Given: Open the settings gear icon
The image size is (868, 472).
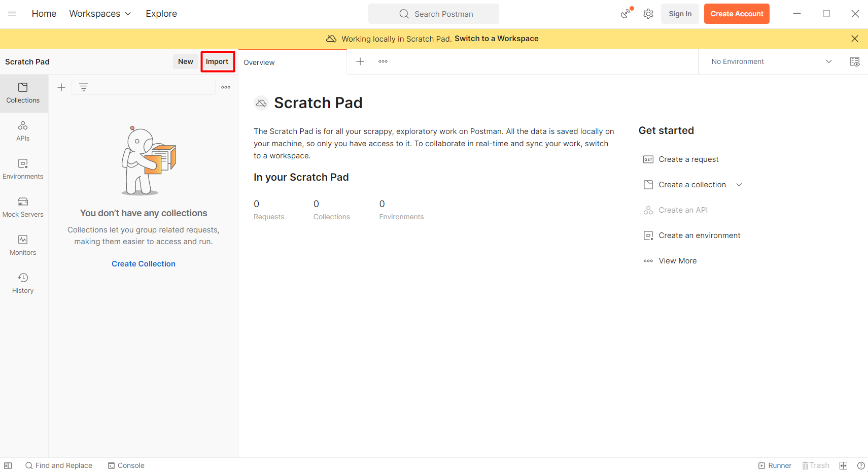Looking at the screenshot, I should click(648, 14).
